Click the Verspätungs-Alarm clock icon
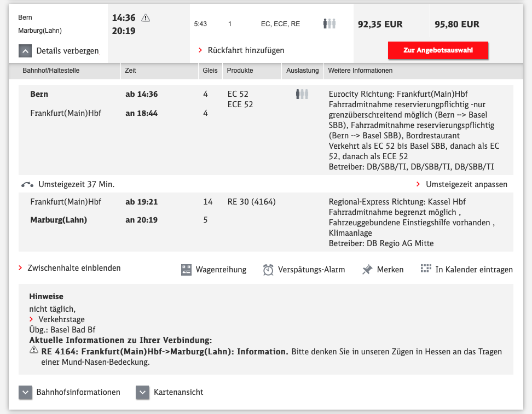This screenshot has width=532, height=414. coord(268,270)
